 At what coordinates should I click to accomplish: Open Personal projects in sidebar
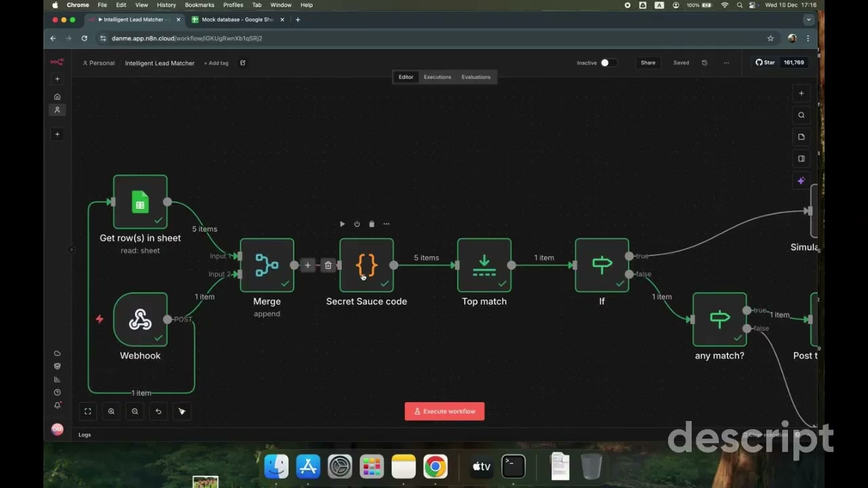coord(57,110)
